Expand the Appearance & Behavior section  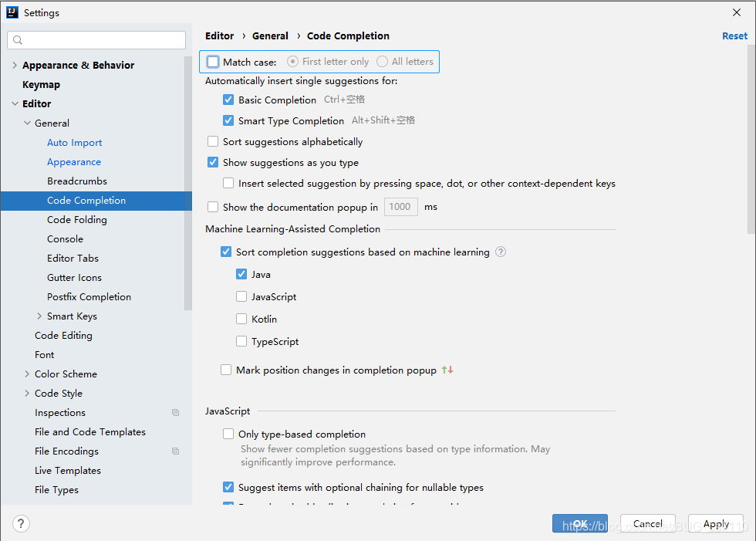point(14,65)
